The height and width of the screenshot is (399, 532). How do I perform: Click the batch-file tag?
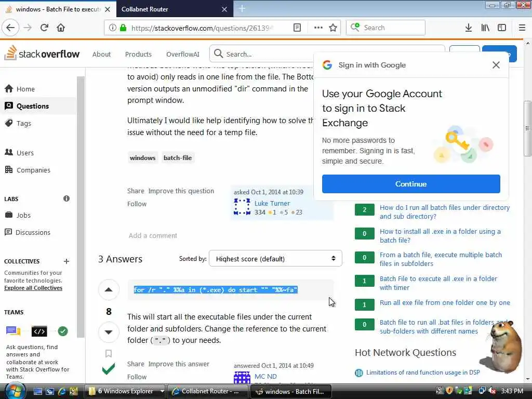click(x=178, y=158)
